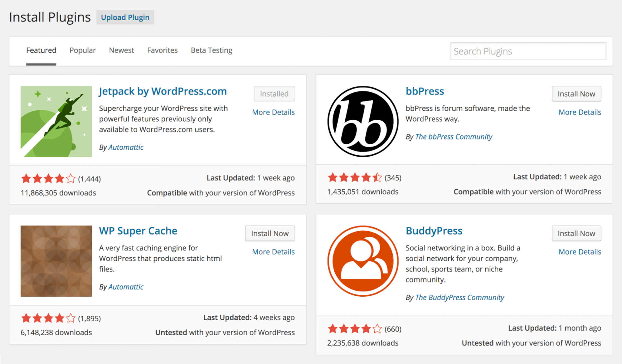The width and height of the screenshot is (622, 364).
Task: Switch to the Popular tab
Action: point(83,50)
